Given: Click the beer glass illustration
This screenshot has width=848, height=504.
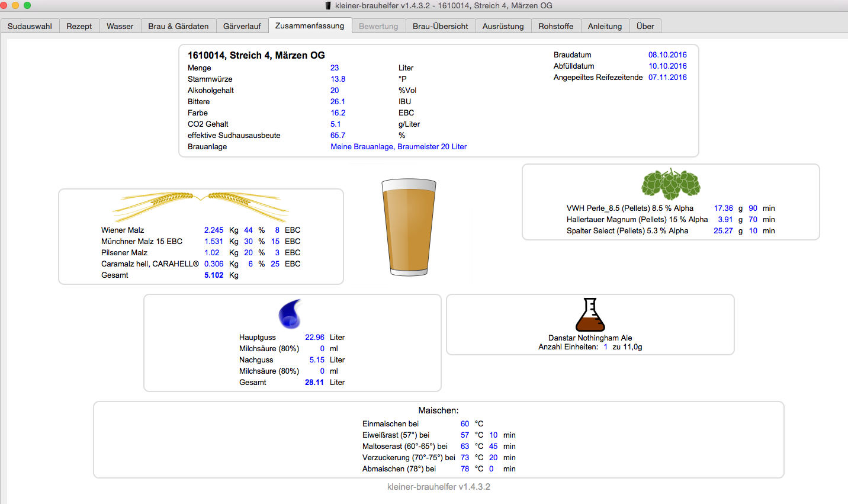Looking at the screenshot, I should [409, 227].
